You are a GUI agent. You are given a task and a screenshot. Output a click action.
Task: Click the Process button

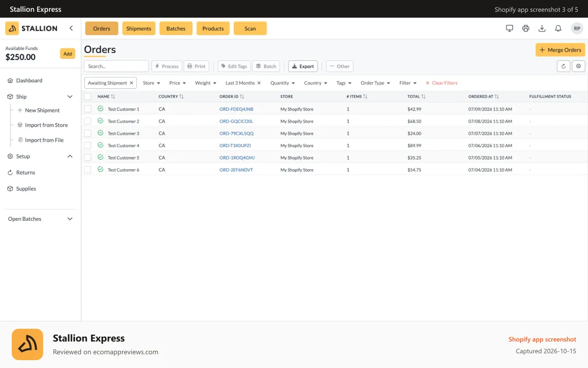coord(167,66)
